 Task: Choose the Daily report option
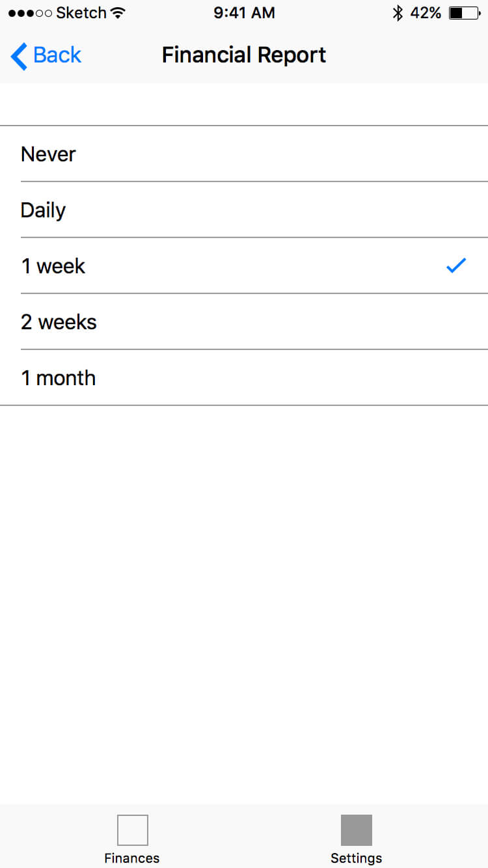pos(244,210)
